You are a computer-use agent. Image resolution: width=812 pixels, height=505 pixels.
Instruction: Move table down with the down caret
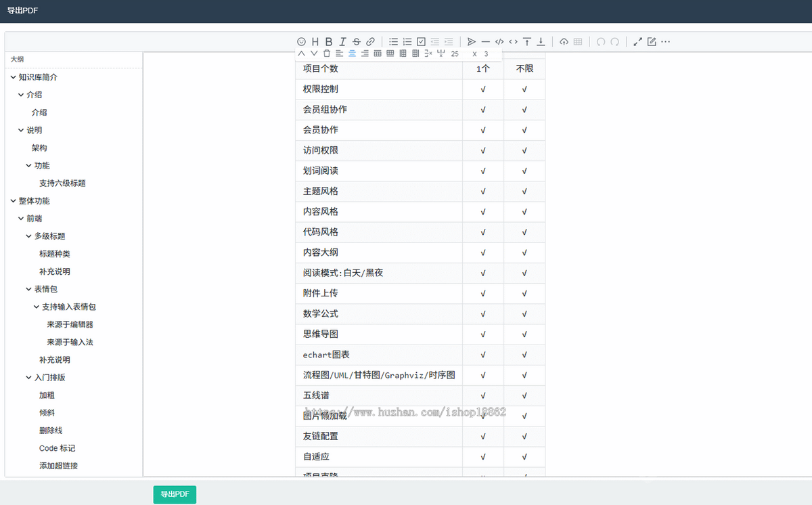(x=314, y=53)
